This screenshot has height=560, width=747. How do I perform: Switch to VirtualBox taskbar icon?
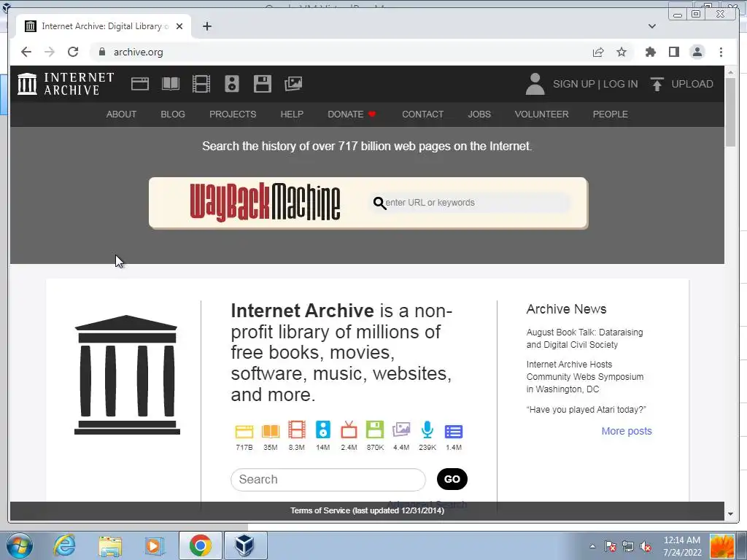coord(246,545)
